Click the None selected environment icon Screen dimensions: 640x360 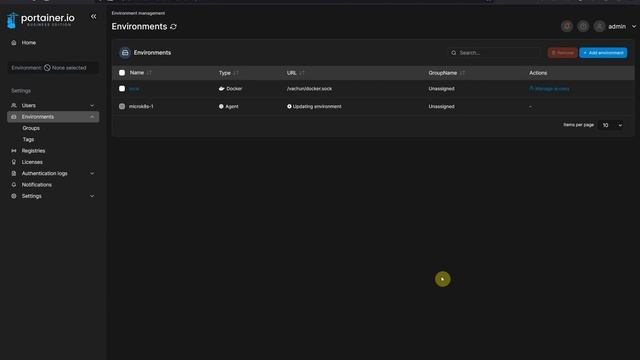(x=47, y=68)
